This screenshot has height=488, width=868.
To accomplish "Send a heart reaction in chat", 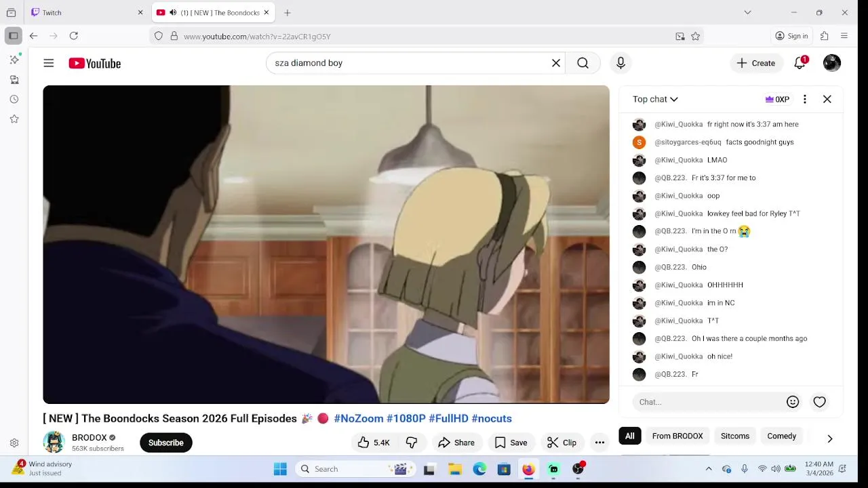I will 820,402.
